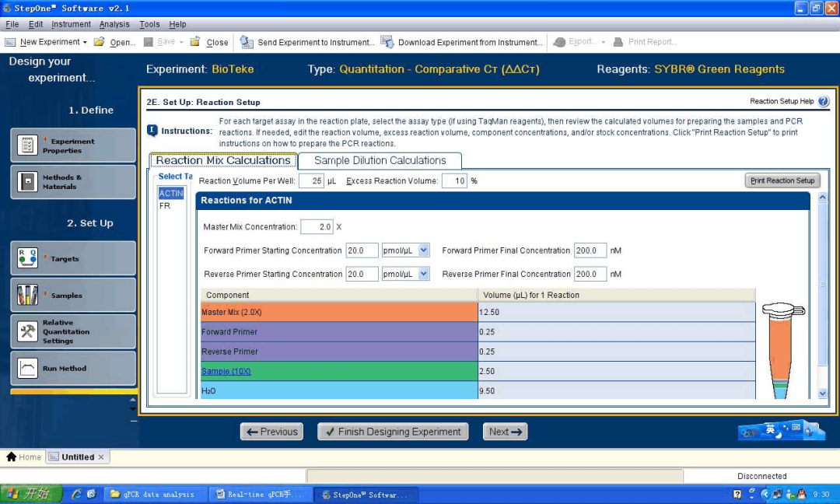Click the Print Reaction Setup button
Image resolution: width=840 pixels, height=504 pixels.
[782, 180]
